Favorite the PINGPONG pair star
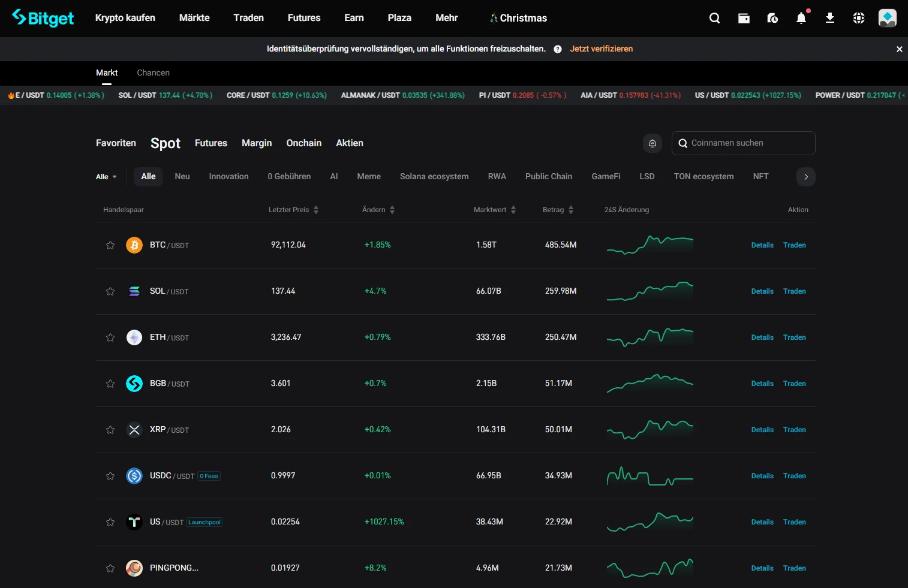Screen dimensions: 908x588 click(110, 568)
